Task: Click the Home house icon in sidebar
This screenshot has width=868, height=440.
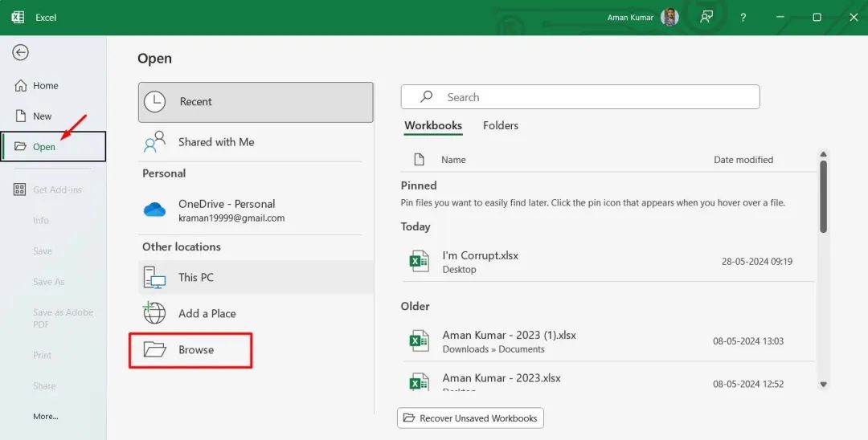Action: pos(20,86)
